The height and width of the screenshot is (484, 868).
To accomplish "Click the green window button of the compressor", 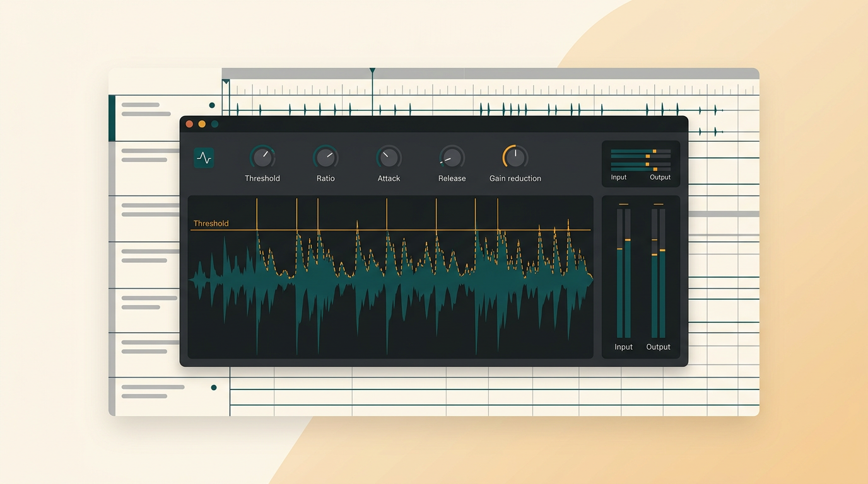I will coord(214,124).
